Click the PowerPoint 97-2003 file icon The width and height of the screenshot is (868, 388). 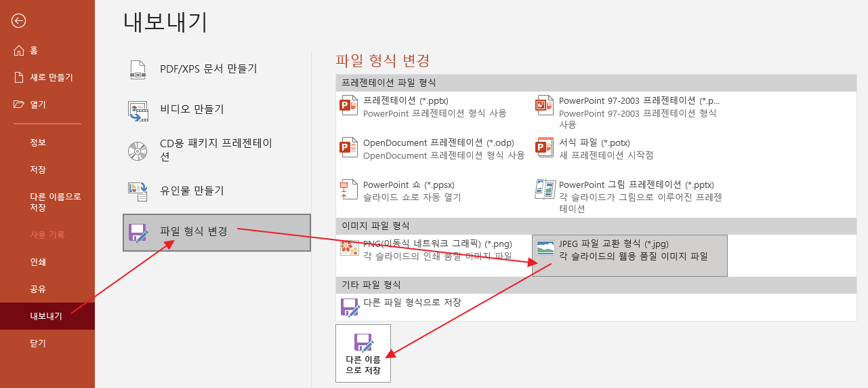(x=544, y=106)
